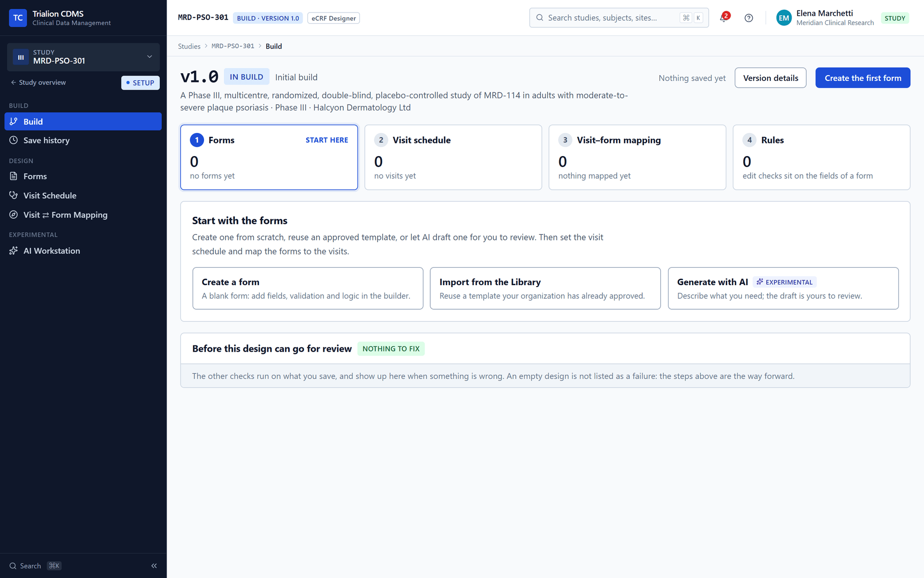Screen dimensions: 924x578
Task: Click the Build breadcrumb current page
Action: (x=274, y=46)
